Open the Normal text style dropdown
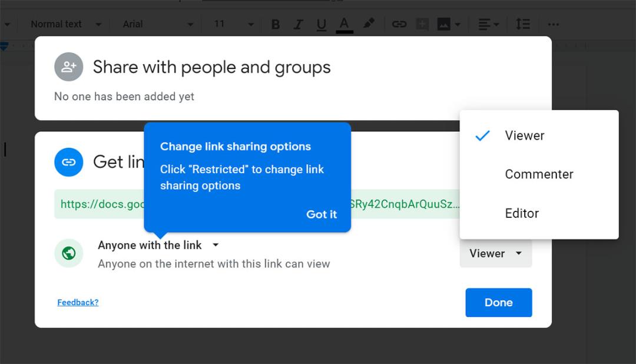Screen dimensions: 636x364 click(66, 24)
